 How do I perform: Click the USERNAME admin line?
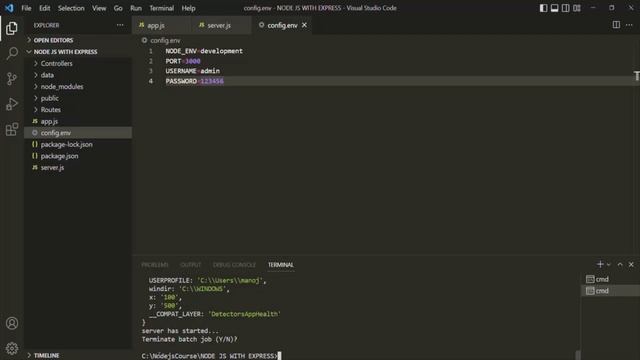193,71
